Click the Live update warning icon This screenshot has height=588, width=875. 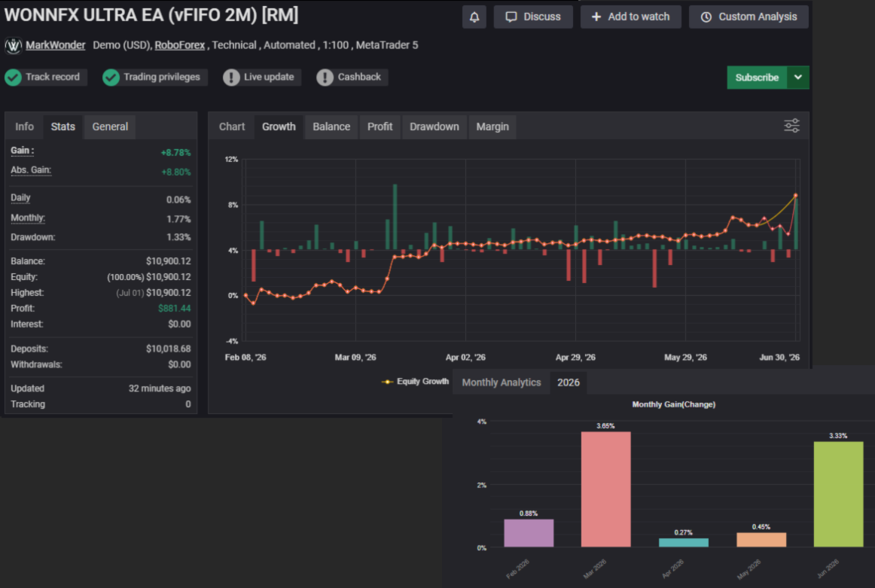pyautogui.click(x=231, y=77)
